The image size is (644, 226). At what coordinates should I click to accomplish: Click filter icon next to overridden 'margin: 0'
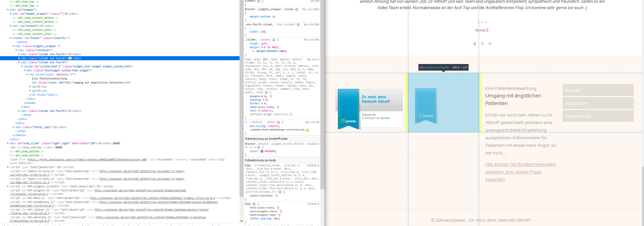point(271,96)
